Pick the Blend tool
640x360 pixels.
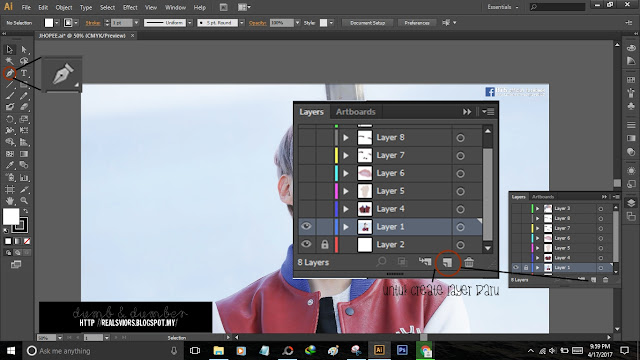pyautogui.click(x=24, y=165)
